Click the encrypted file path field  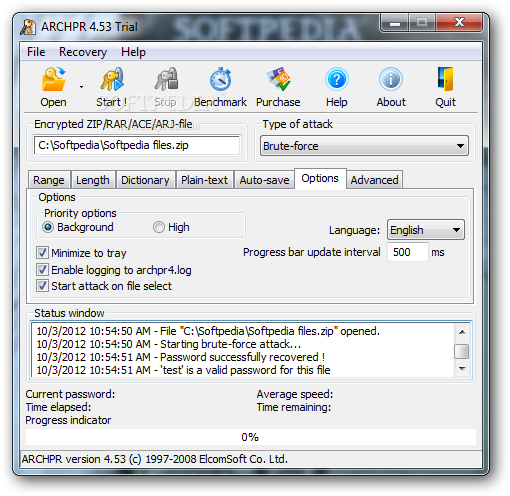point(137,145)
